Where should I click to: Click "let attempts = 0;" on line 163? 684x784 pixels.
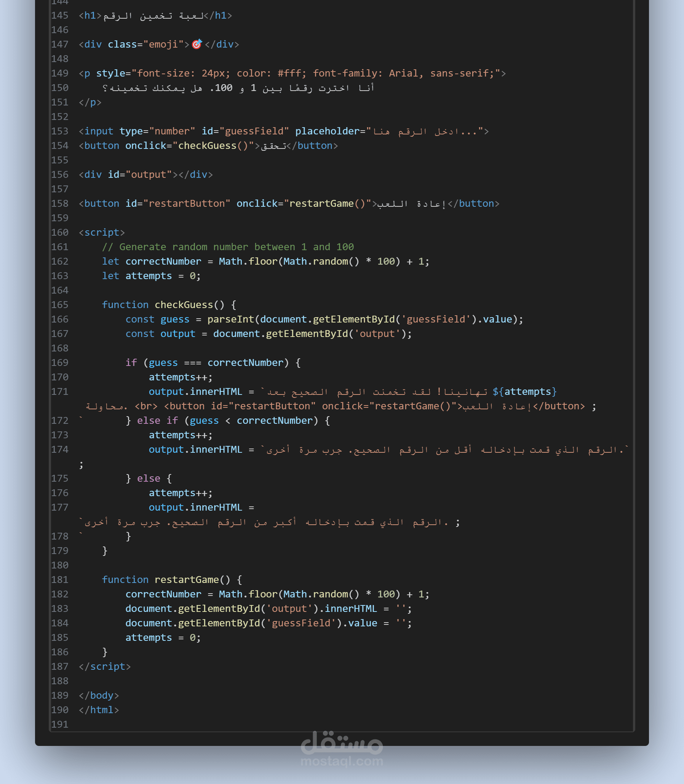tap(152, 276)
